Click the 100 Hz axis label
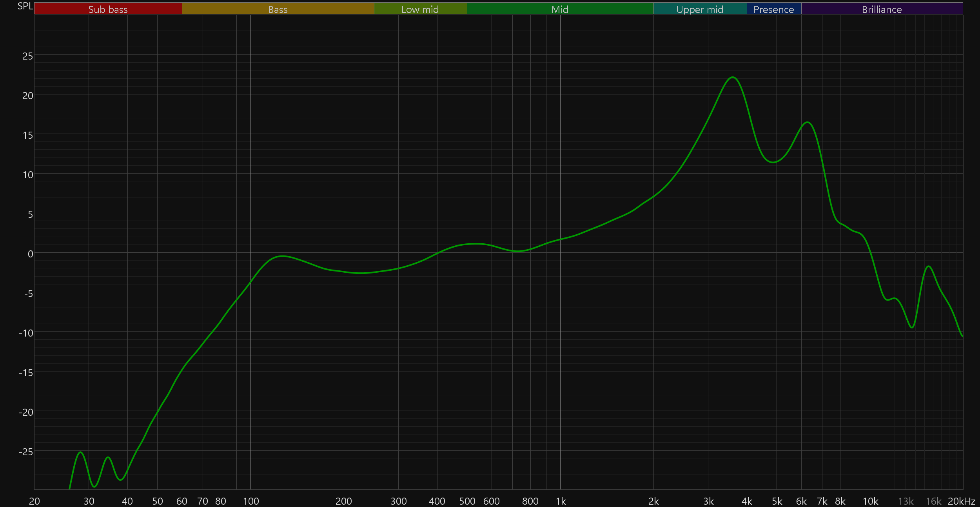 pos(251,501)
